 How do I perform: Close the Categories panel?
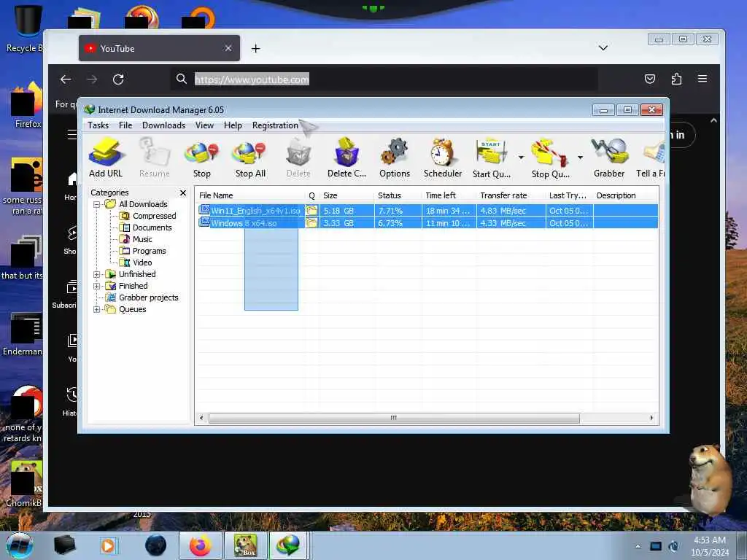[x=183, y=192]
